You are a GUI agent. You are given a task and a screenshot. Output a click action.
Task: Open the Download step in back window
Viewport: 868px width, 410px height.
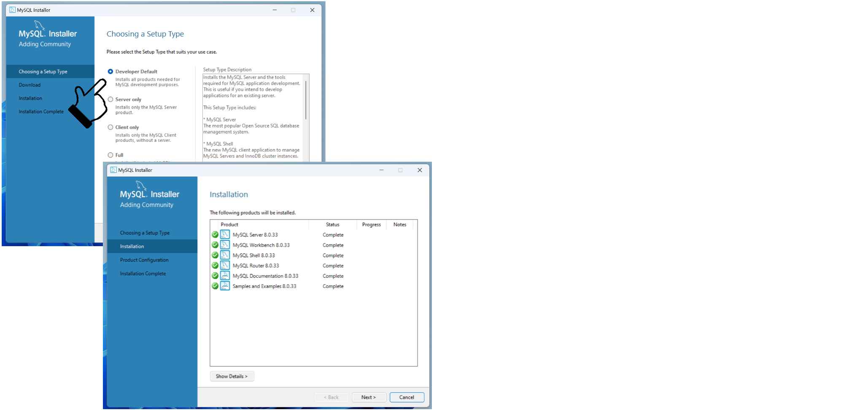click(x=30, y=85)
